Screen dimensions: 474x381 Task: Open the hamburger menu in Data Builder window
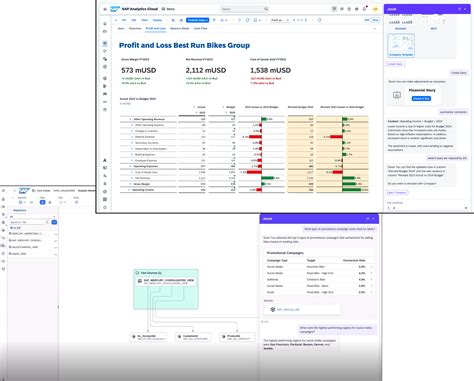[x=4, y=191]
